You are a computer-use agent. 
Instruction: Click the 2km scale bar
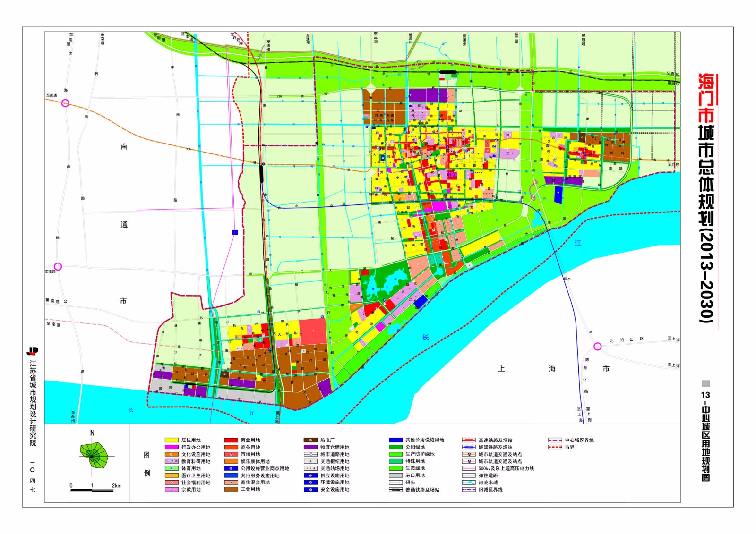coord(92,491)
